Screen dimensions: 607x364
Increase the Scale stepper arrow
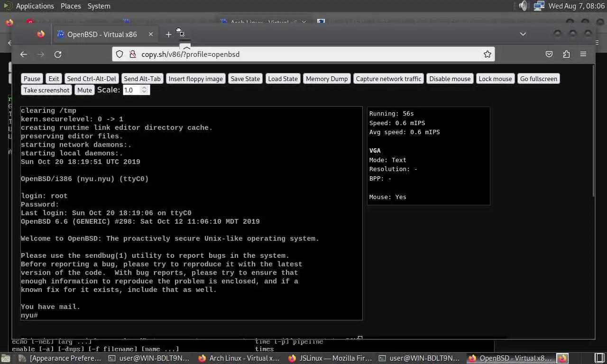tap(145, 88)
